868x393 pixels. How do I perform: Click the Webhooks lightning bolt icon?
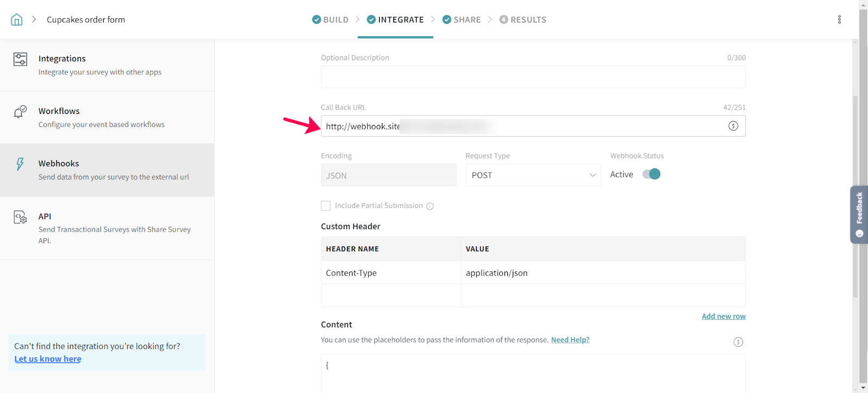pyautogui.click(x=20, y=164)
